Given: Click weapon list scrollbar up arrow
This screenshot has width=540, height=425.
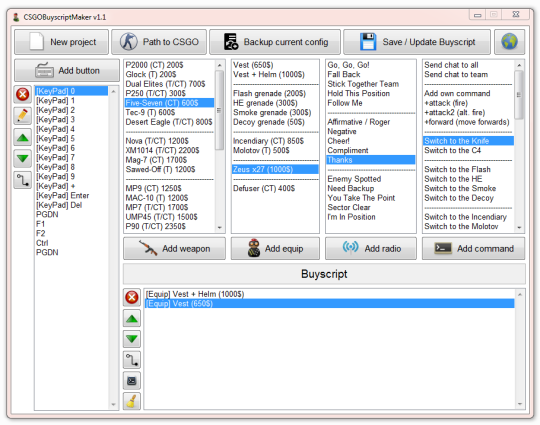Looking at the screenshot, I should 219,65.
